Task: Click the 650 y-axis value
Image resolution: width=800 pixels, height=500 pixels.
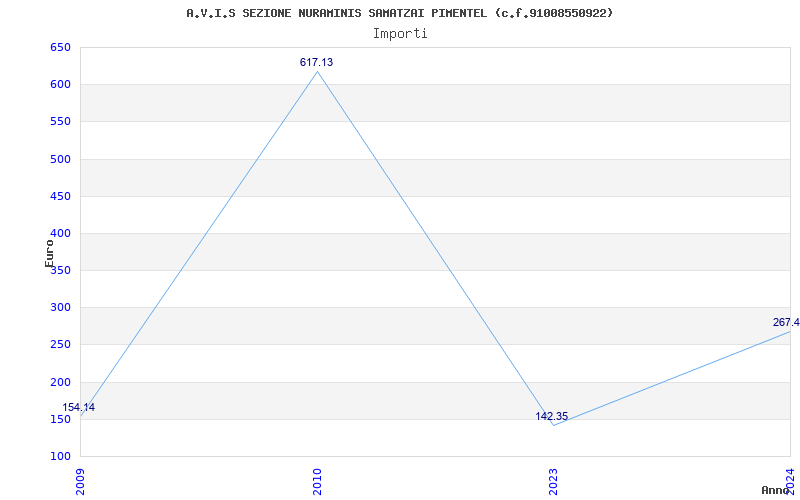Action: click(x=60, y=47)
